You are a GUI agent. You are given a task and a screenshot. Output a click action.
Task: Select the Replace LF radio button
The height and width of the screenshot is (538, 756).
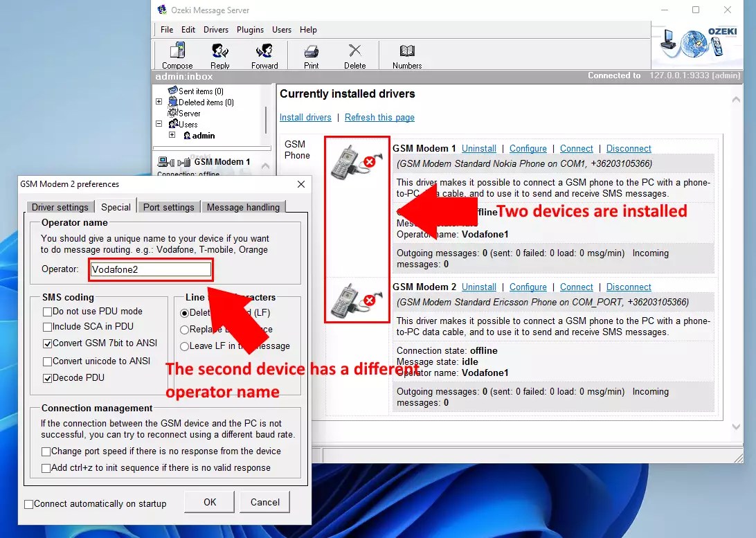tap(184, 330)
